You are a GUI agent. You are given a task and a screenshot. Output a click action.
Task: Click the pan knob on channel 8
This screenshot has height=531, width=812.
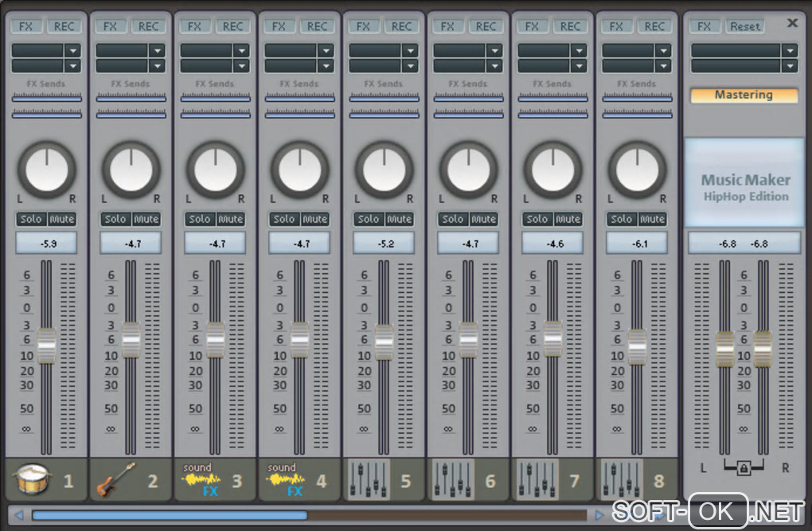tap(638, 170)
